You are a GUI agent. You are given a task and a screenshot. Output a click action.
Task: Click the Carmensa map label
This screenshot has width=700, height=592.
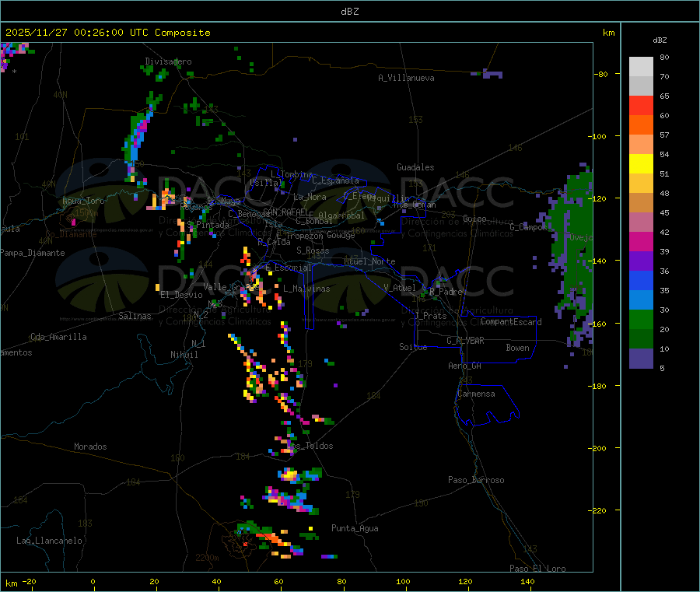476,394
